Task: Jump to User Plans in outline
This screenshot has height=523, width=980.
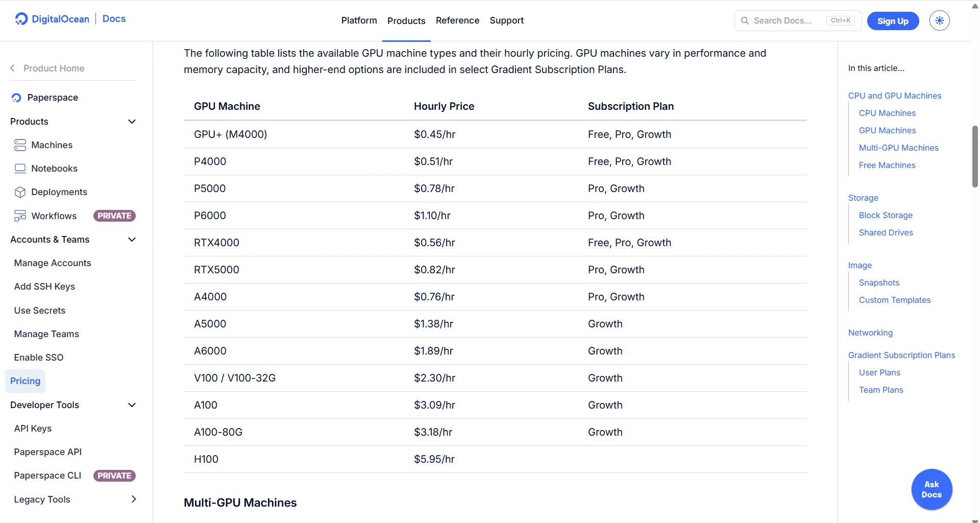Action: (x=879, y=372)
